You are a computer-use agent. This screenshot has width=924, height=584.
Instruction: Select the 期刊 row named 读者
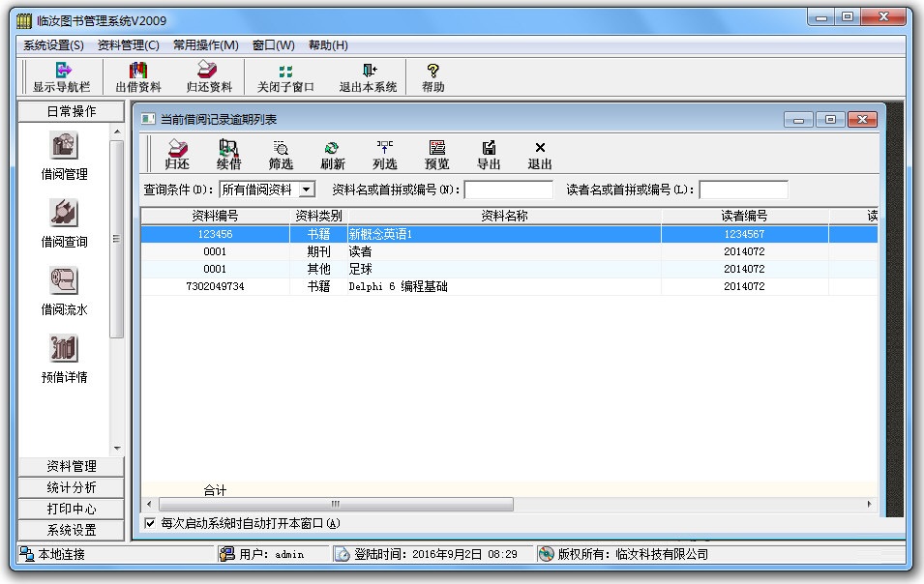pos(509,251)
